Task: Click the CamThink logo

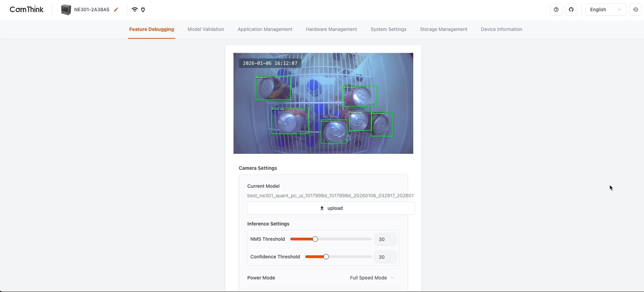Action: point(27,10)
